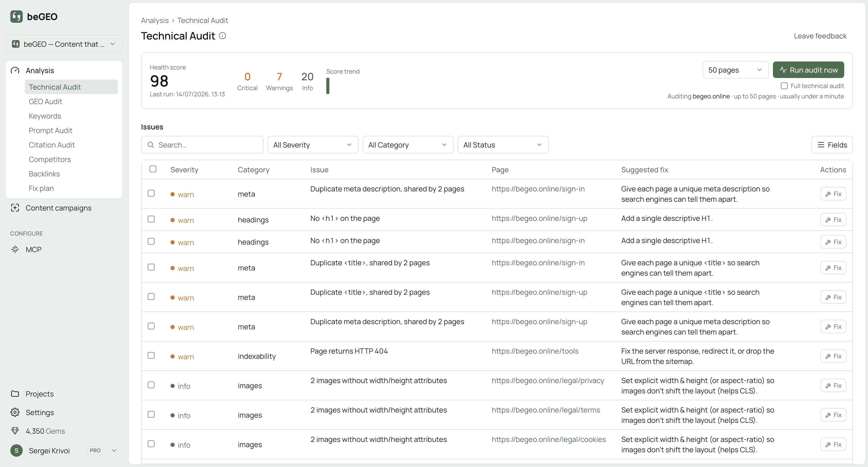Image resolution: width=868 pixels, height=467 pixels.
Task: Click the issues Search field
Action: [x=202, y=145]
